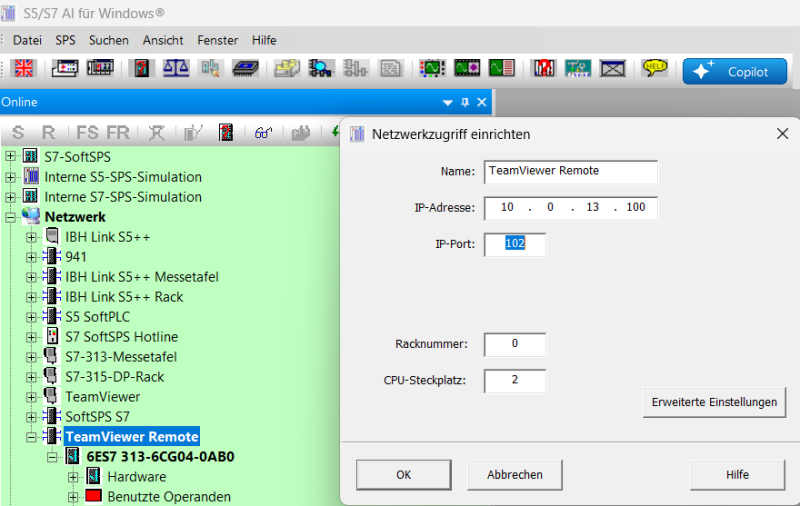Viewport: 800px width, 506px height.
Task: Select S7 SoftSPS Hotline entry
Action: coord(121,337)
